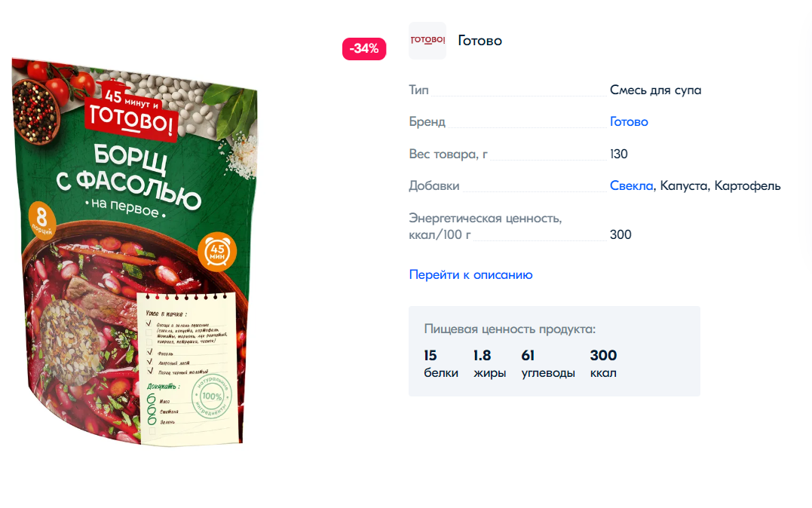The image size is (812, 508).
Task: Click the Капуста additive text
Action: coord(684,185)
